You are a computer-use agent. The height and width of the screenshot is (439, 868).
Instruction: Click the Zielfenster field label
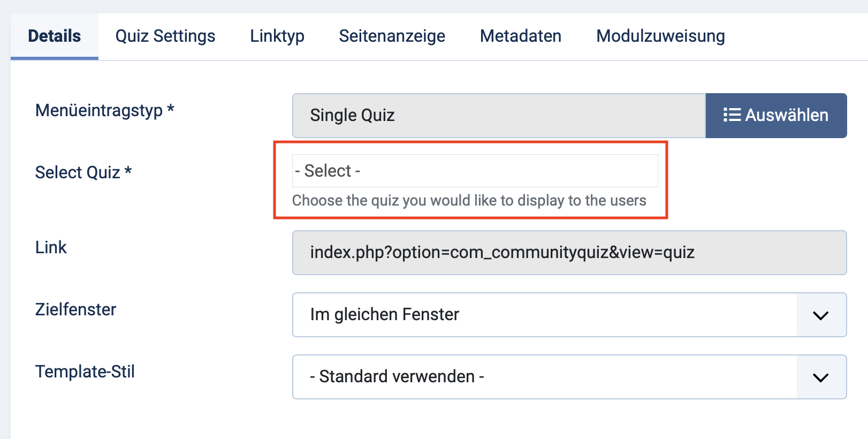tap(75, 309)
